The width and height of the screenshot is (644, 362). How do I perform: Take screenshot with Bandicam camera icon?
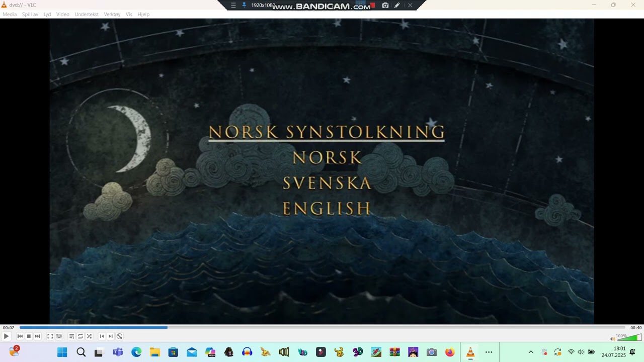(x=385, y=5)
